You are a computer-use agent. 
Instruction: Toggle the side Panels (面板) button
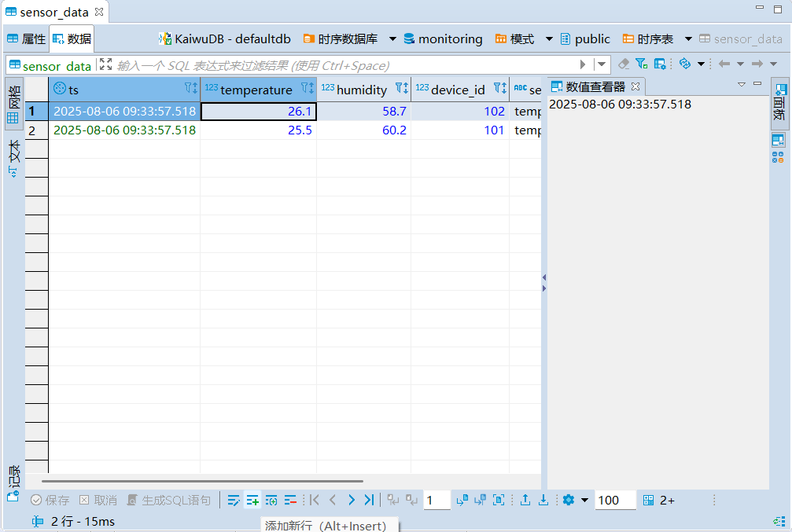click(779, 103)
